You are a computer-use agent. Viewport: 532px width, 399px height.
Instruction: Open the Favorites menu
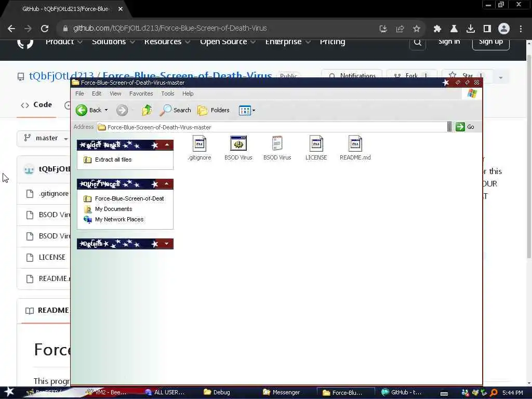pyautogui.click(x=141, y=94)
